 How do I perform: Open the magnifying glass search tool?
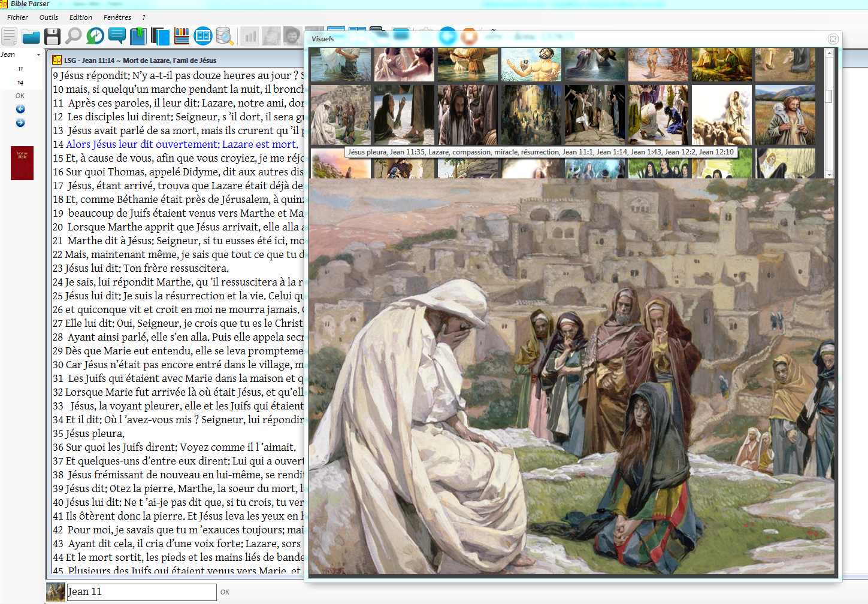[74, 36]
